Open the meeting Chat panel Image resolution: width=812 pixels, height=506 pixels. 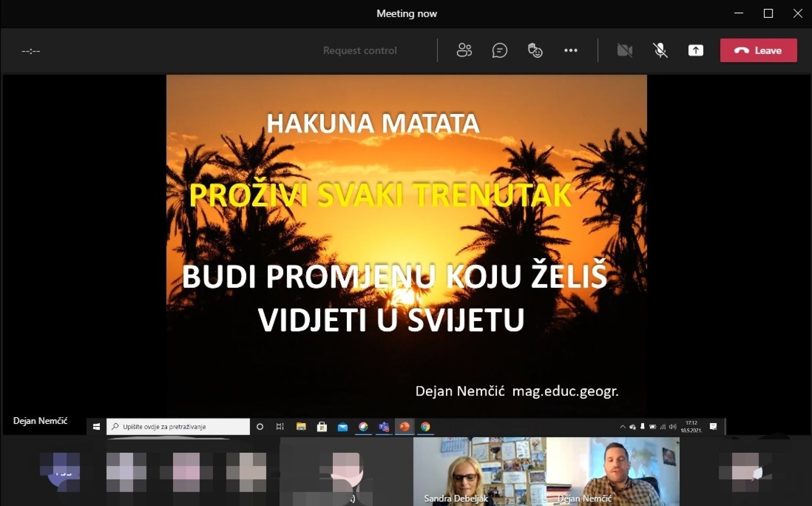click(500, 50)
